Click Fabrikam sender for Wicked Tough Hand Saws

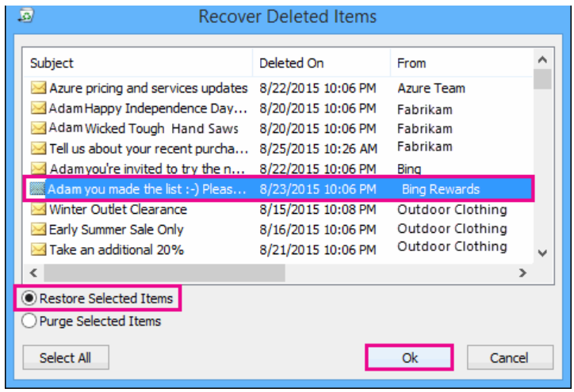click(425, 128)
